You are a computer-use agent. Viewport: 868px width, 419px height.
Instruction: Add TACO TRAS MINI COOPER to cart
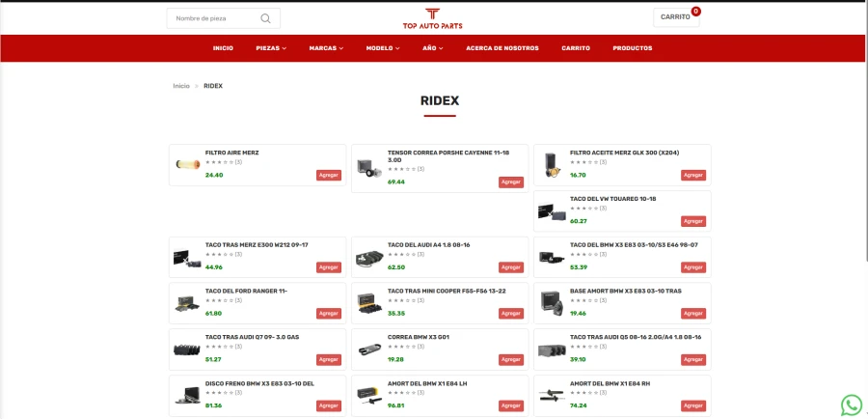click(511, 313)
